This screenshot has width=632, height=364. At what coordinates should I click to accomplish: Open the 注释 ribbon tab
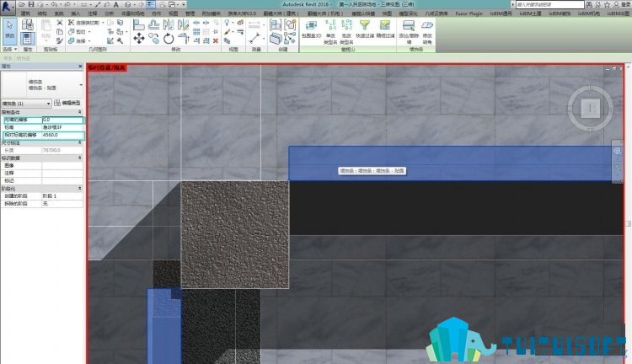(x=93, y=13)
